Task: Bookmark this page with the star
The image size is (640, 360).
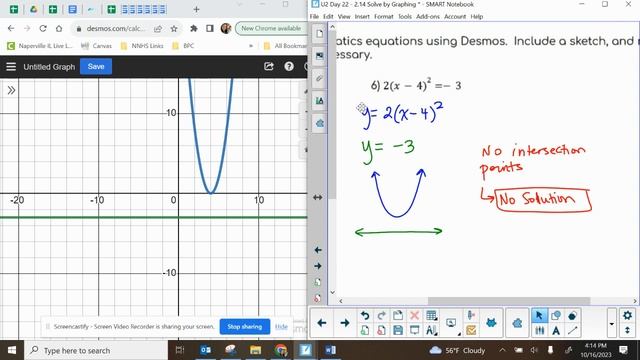Action: click(x=174, y=29)
